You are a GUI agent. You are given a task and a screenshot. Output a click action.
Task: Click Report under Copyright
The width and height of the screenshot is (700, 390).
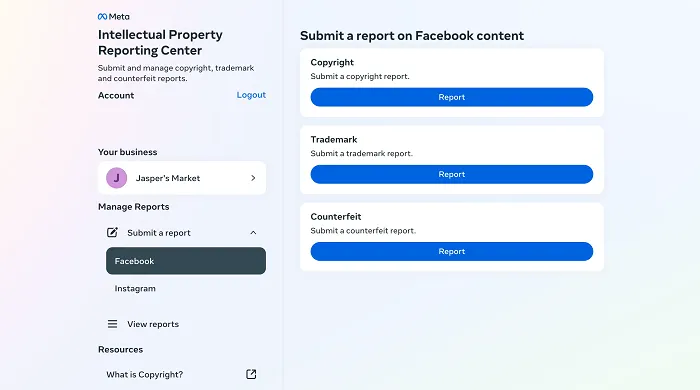pyautogui.click(x=452, y=97)
